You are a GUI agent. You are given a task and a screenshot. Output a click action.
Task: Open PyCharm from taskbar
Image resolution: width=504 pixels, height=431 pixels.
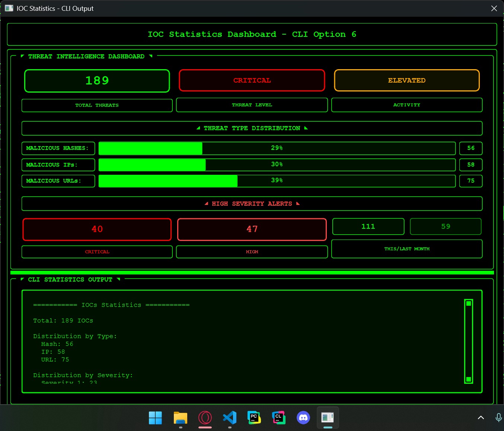254,418
